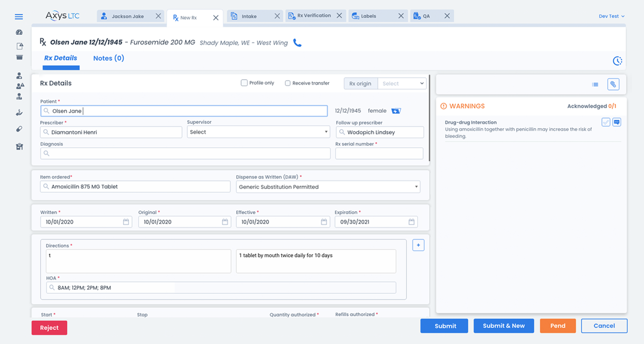Acknowledge the Drug-drug Interaction warning checkmark
The height and width of the screenshot is (344, 644).
tap(606, 122)
